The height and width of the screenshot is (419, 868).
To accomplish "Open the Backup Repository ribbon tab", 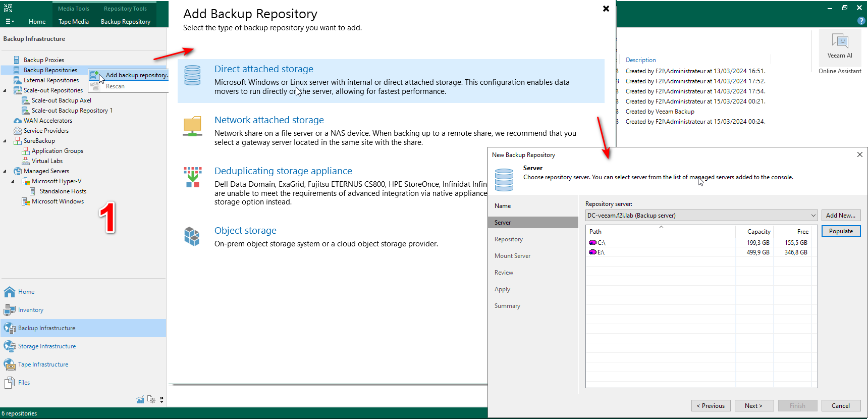I will 126,22.
